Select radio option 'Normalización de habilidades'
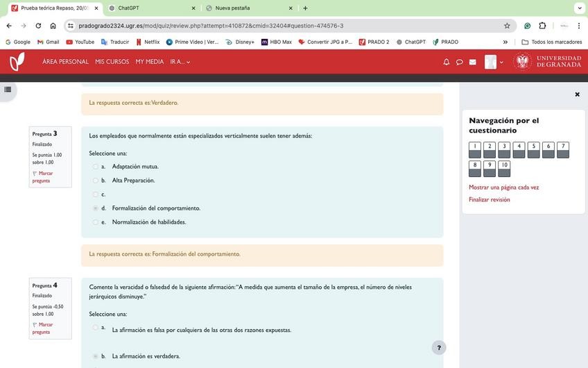The height and width of the screenshot is (368, 588). 96,222
